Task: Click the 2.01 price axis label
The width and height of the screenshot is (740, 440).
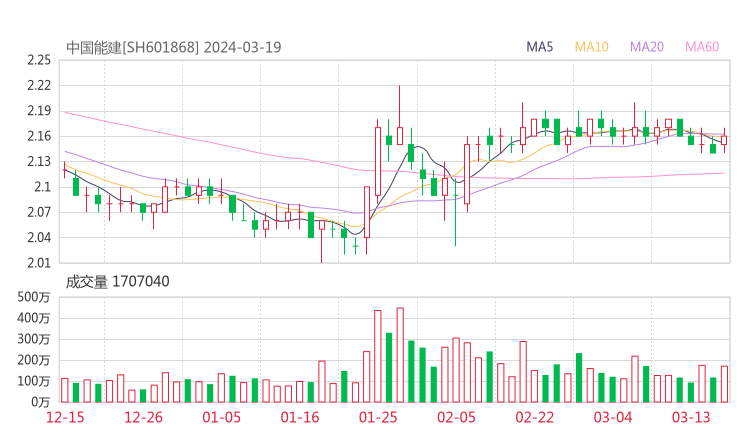Action: pyautogui.click(x=39, y=262)
